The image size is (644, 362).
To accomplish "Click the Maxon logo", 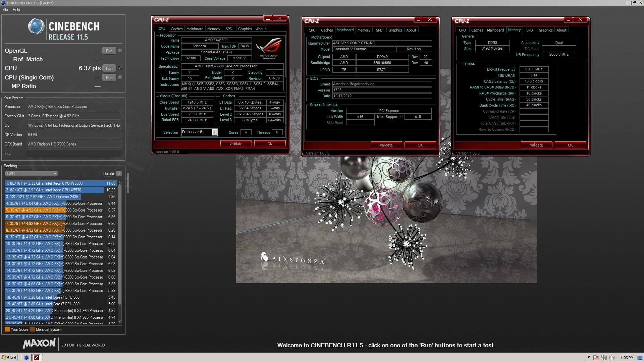I will point(39,344).
